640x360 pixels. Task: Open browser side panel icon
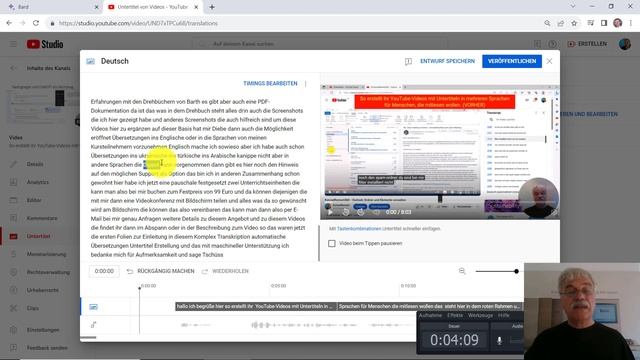(x=604, y=23)
